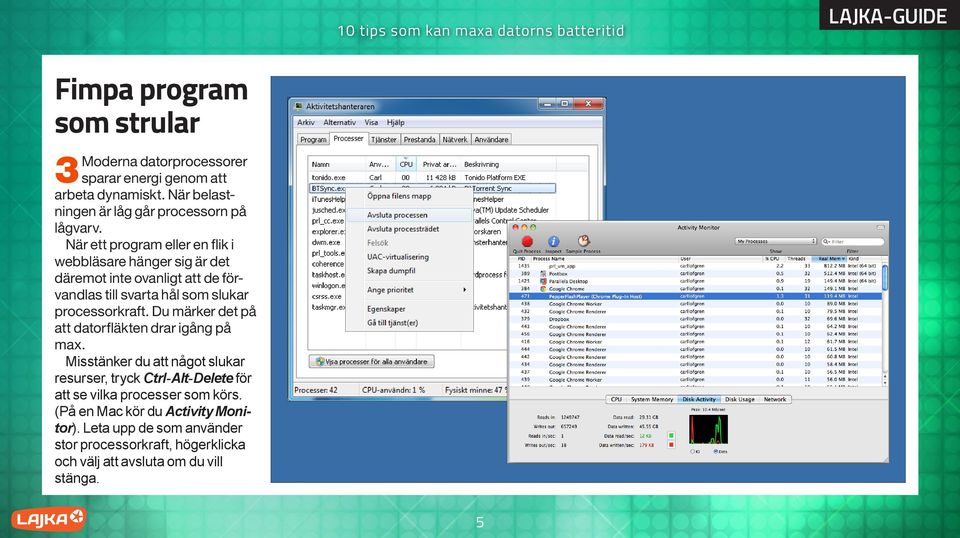The width and height of the screenshot is (960, 538).
Task: Click the Activity Monitor vertical scrollbar
Action: 885,323
